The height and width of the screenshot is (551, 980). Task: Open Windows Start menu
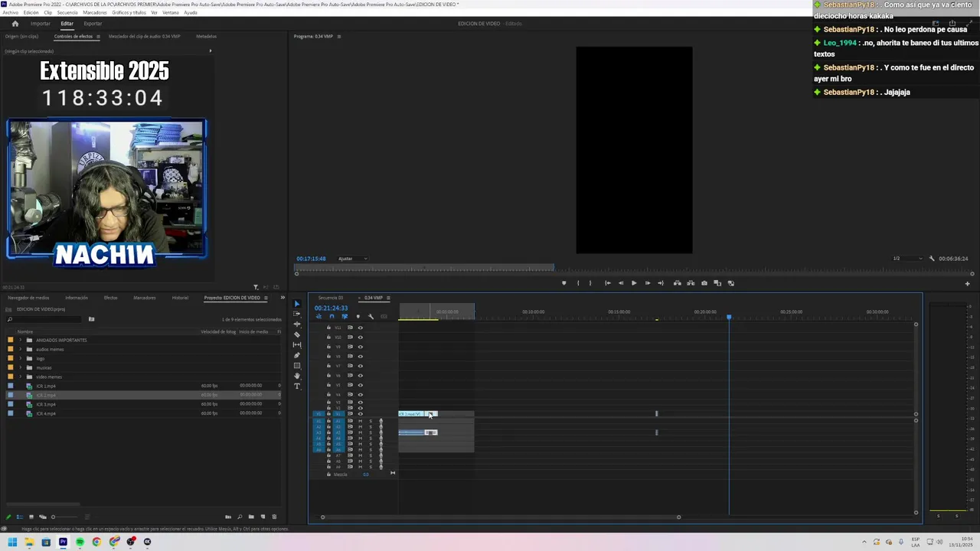pyautogui.click(x=12, y=542)
